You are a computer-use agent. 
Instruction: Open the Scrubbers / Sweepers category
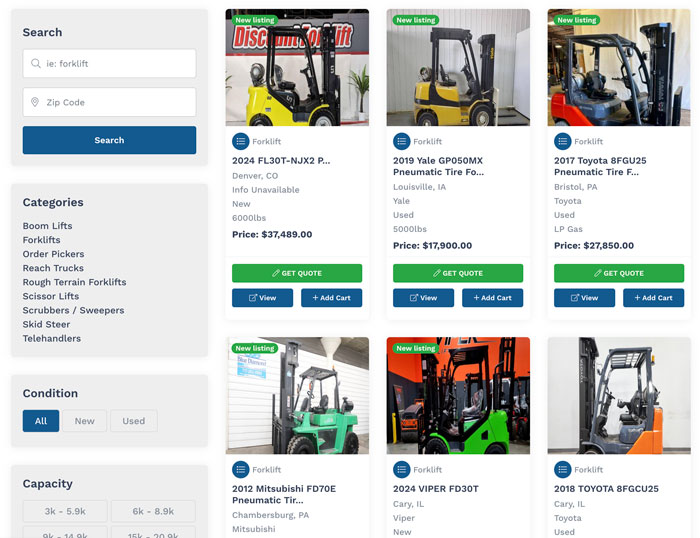tap(74, 310)
